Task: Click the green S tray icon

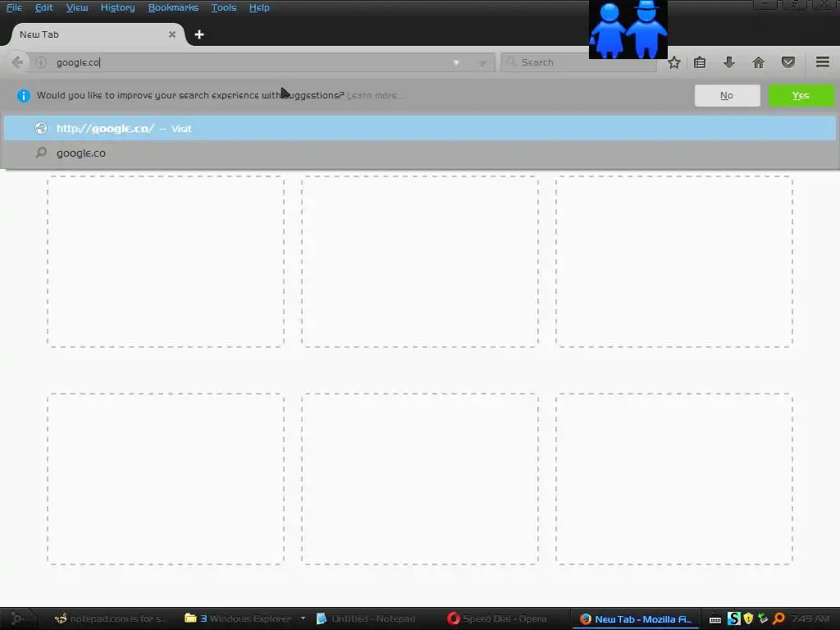Action: [x=733, y=619]
